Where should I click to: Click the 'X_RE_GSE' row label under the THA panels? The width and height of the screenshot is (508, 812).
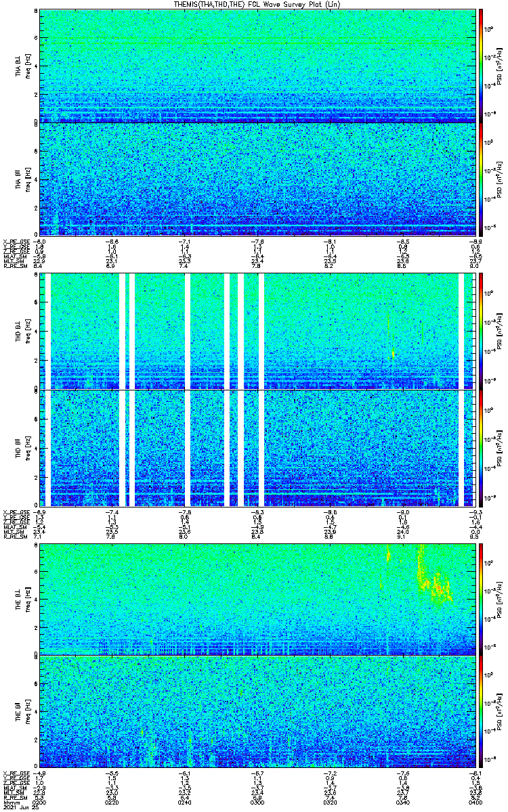[x=16, y=241]
